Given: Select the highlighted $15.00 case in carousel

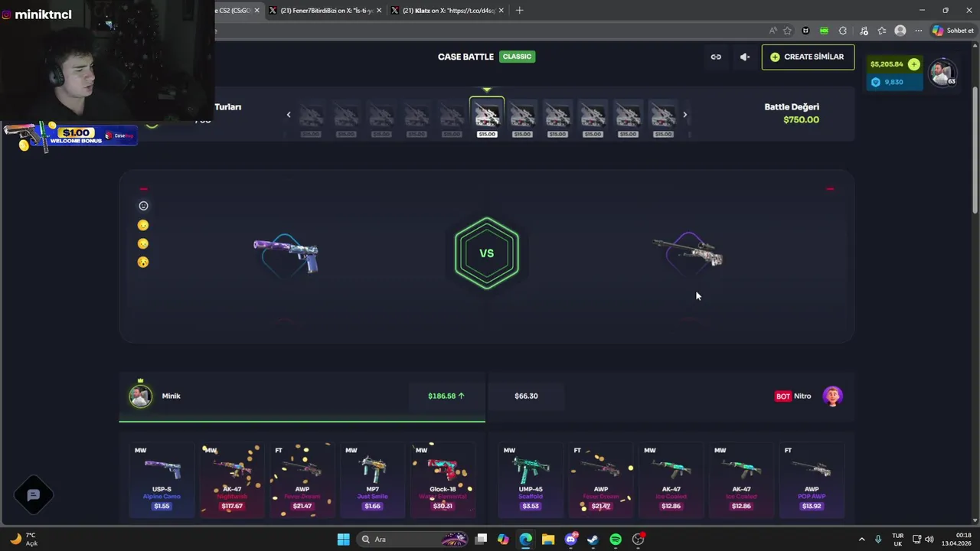Looking at the screenshot, I should click(487, 118).
